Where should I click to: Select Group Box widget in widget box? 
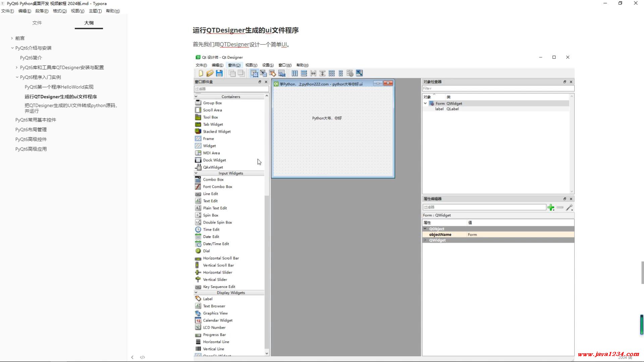pyautogui.click(x=212, y=103)
